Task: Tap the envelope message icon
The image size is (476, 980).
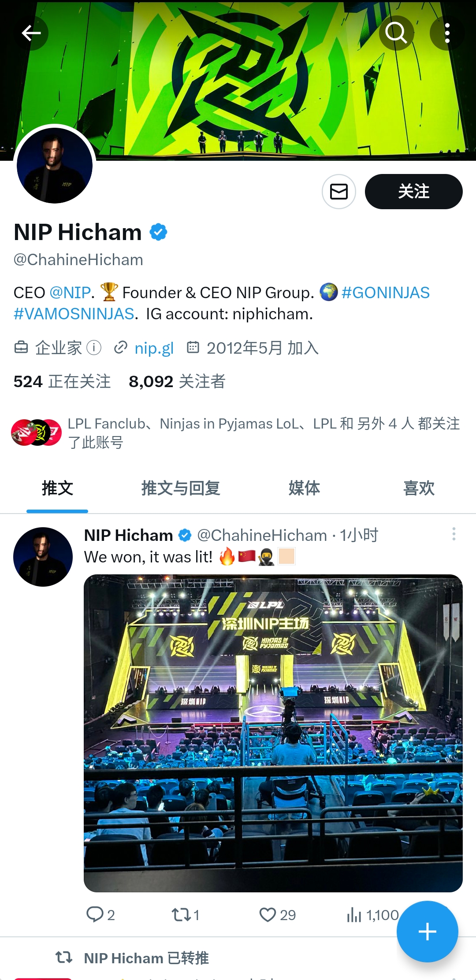Action: [339, 192]
